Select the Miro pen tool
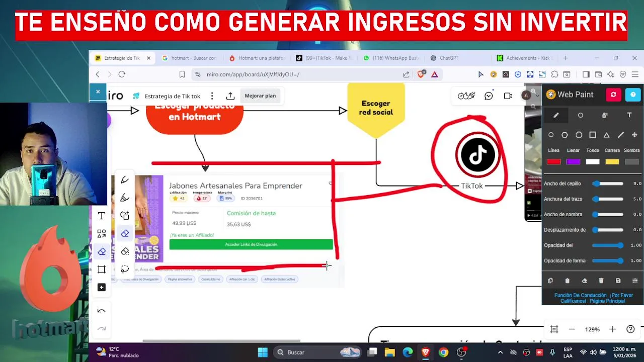This screenshot has height=362, width=644. 125,180
